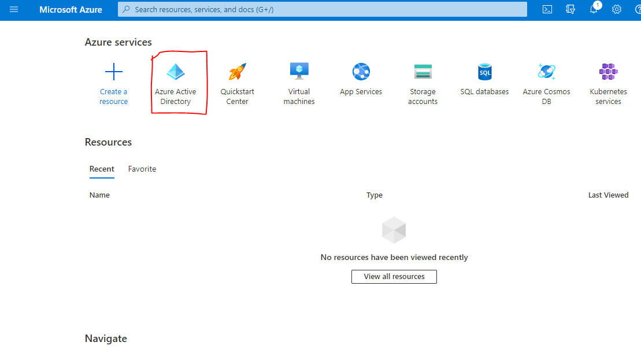Click the Kubernetes services label

[x=608, y=96]
